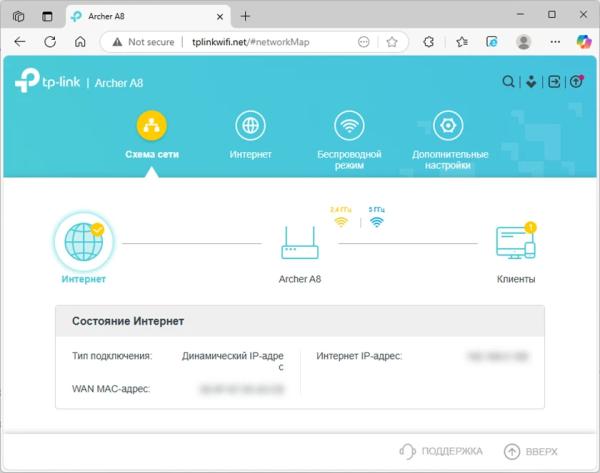Click the Интернет tab label in navigation
The width and height of the screenshot is (600, 473).
(250, 154)
